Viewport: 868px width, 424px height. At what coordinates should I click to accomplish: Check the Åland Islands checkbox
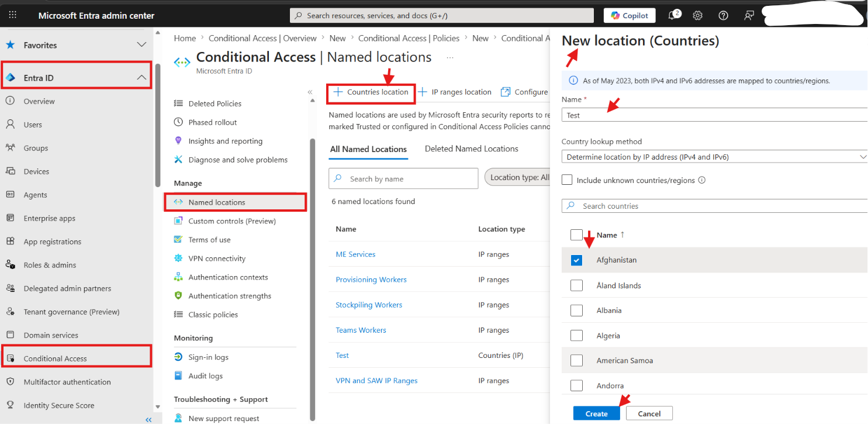click(x=576, y=285)
